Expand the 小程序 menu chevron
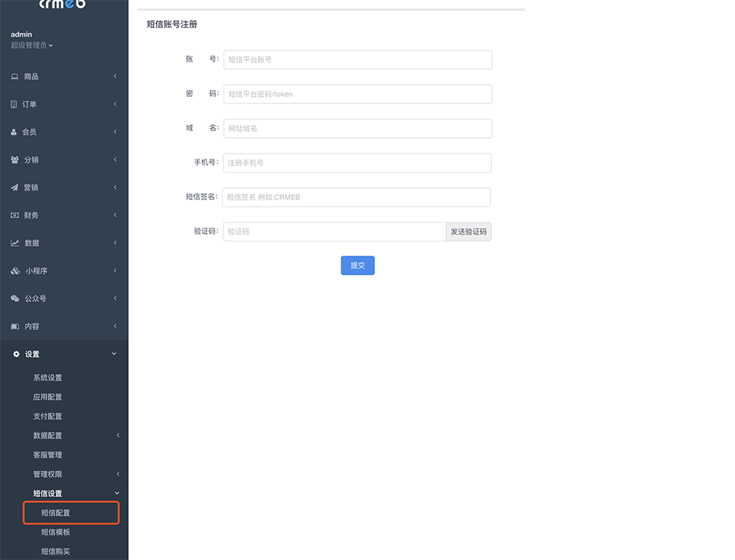The width and height of the screenshot is (735, 560). (115, 271)
